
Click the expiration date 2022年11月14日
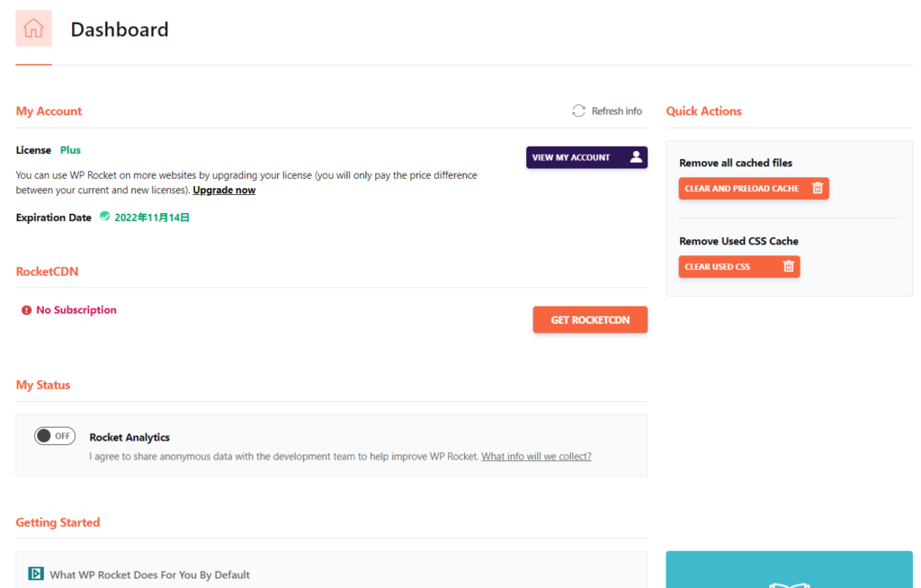[151, 218]
